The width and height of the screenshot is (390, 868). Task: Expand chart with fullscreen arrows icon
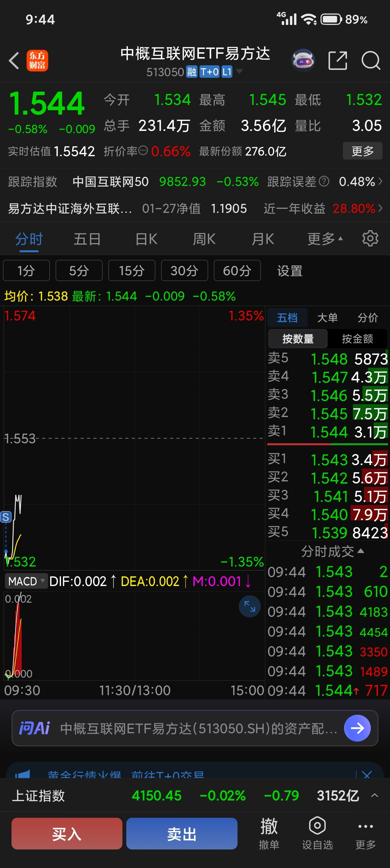[x=249, y=607]
